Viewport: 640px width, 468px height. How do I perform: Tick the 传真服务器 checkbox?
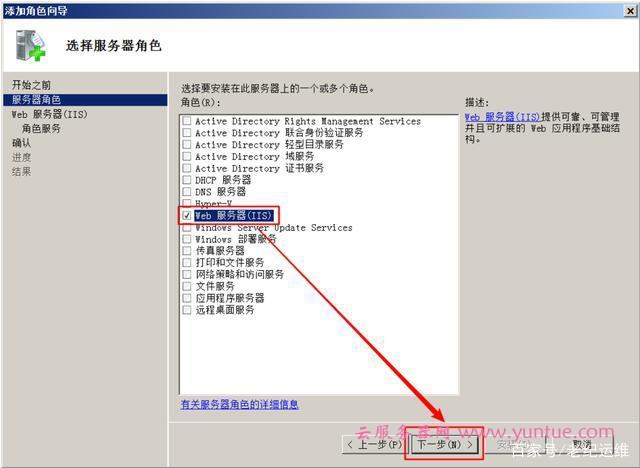pyautogui.click(x=187, y=251)
